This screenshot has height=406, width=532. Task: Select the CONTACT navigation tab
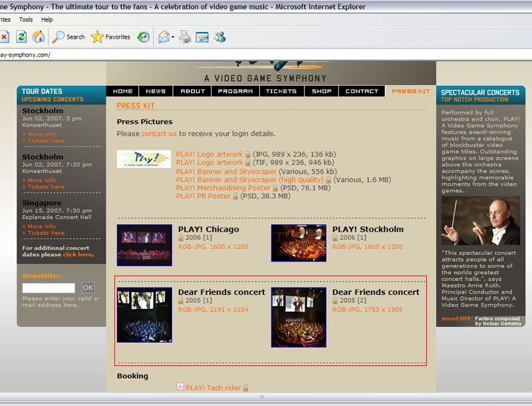tap(362, 91)
